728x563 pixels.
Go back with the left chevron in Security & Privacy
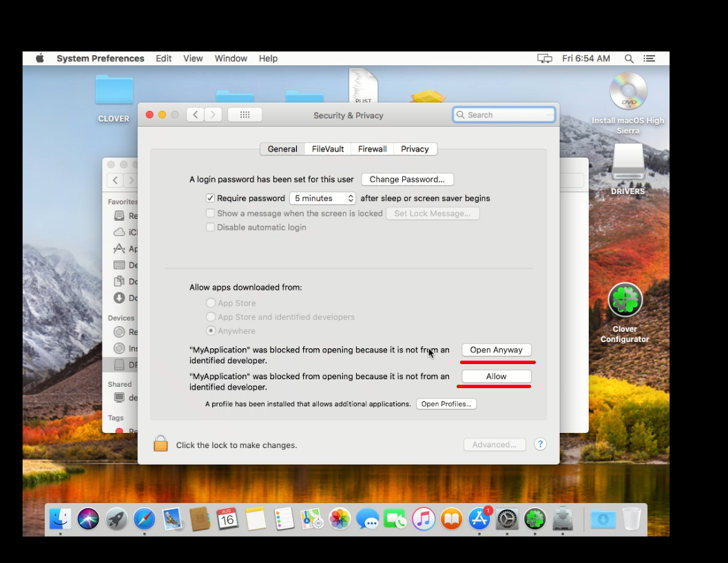196,115
